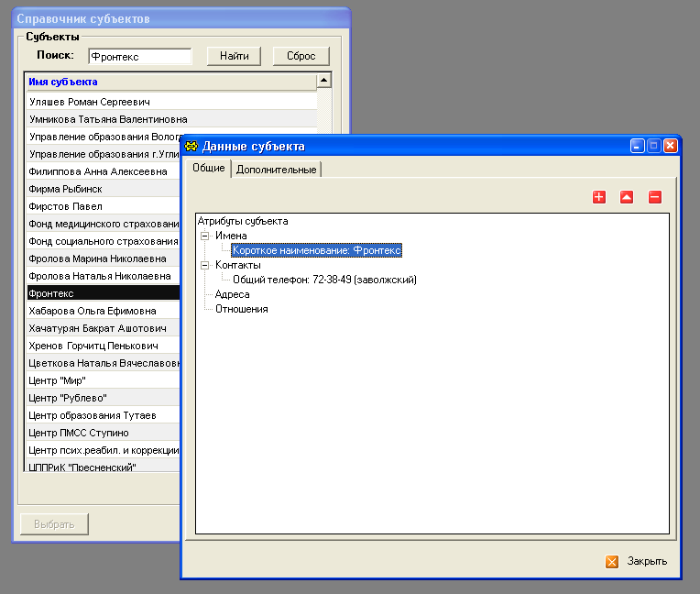Click the red plus add attribute icon
This screenshot has width=700, height=594.
[599, 197]
